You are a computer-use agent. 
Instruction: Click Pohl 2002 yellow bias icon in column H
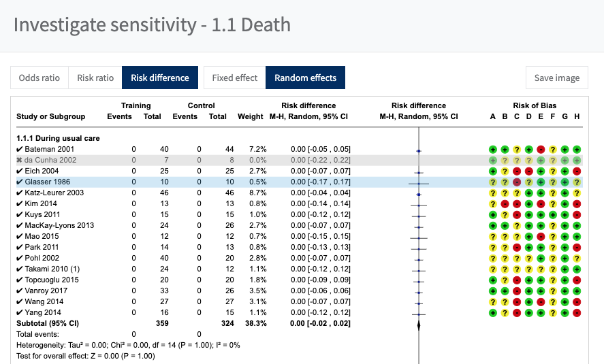tap(577, 258)
